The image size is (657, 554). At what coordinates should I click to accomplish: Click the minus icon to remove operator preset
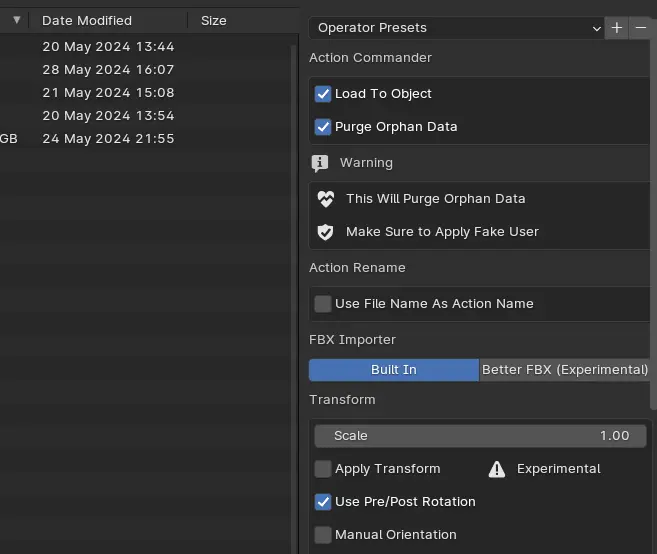tap(641, 28)
